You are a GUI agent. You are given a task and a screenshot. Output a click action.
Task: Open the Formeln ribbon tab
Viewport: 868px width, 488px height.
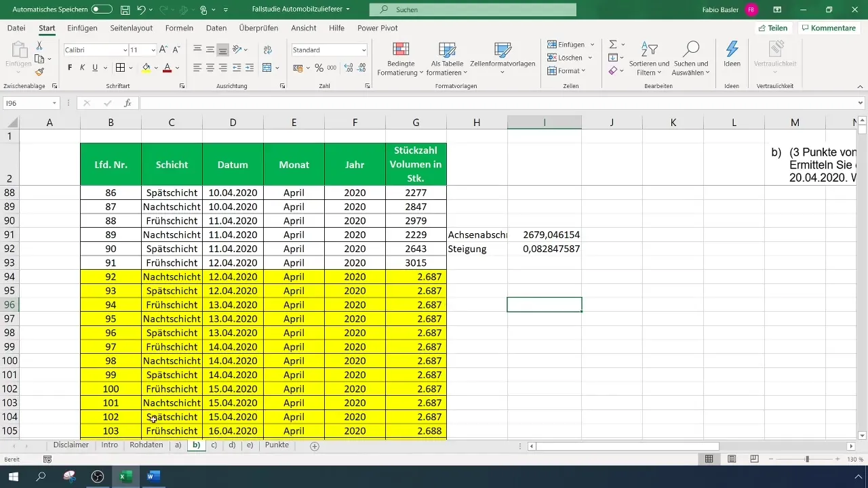tap(179, 28)
